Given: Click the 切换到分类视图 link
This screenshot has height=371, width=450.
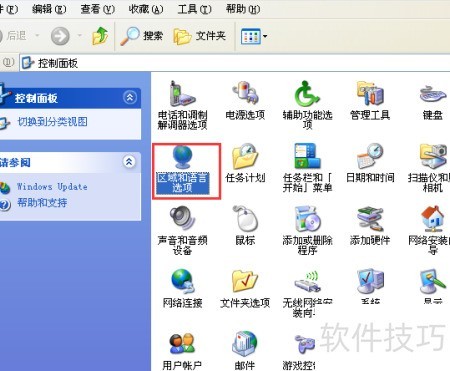Looking at the screenshot, I should coord(52,122).
